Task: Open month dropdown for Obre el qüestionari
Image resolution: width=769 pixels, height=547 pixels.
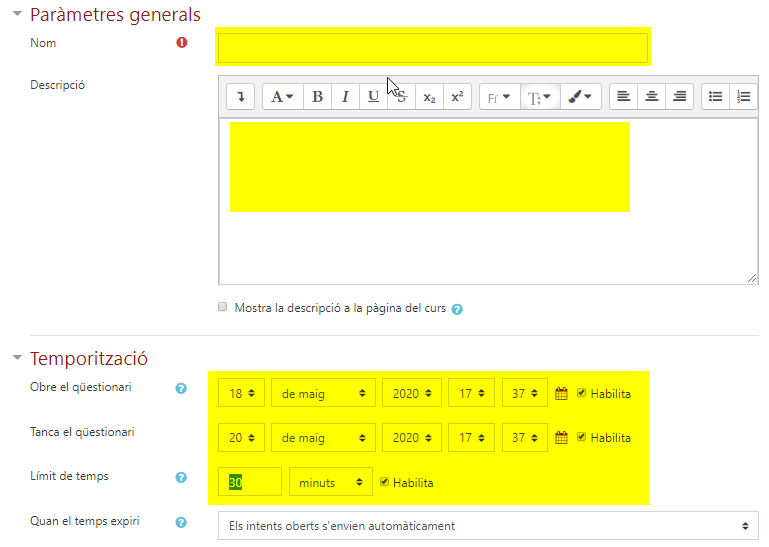Action: [x=323, y=394]
